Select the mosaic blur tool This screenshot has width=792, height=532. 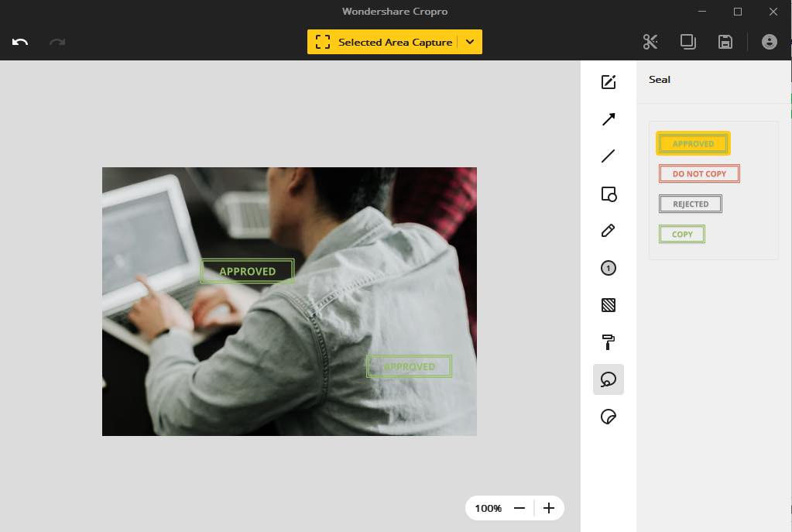[609, 305]
